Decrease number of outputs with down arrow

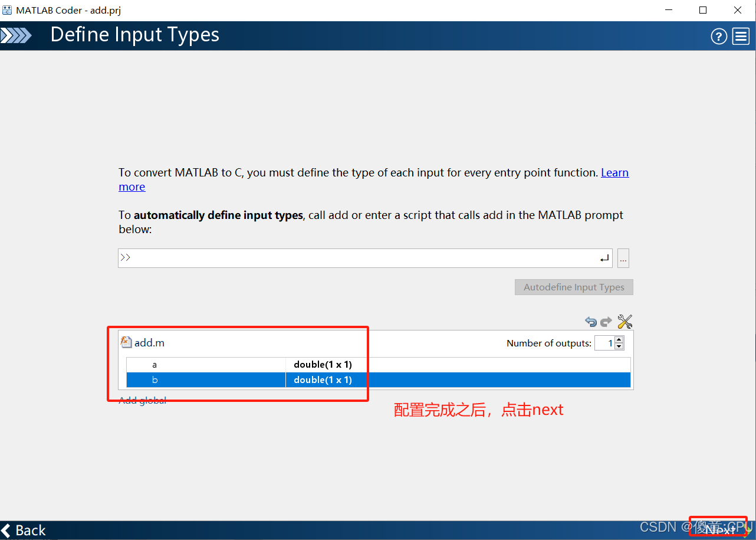point(619,346)
